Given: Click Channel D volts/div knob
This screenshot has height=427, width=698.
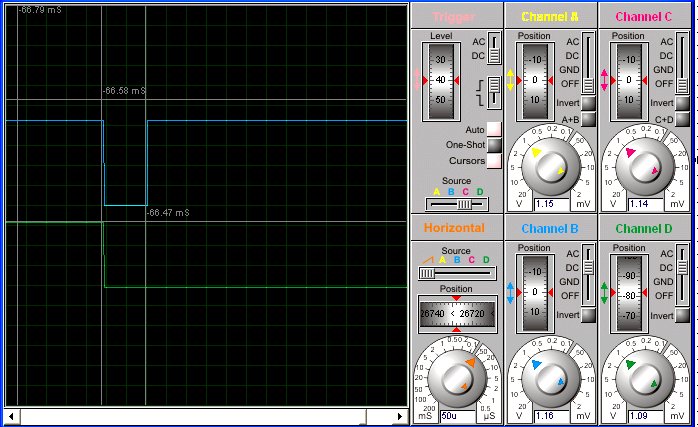Looking at the screenshot, I should click(645, 379).
